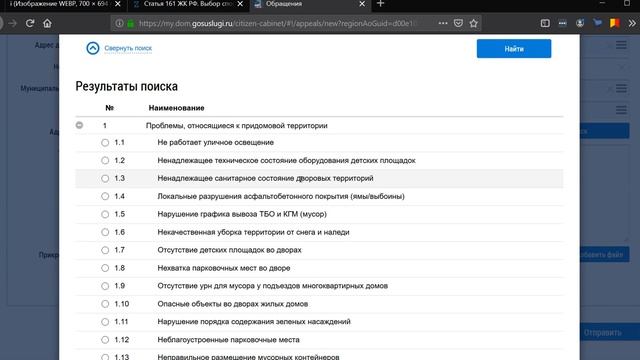Click the Найти search button

point(514,49)
